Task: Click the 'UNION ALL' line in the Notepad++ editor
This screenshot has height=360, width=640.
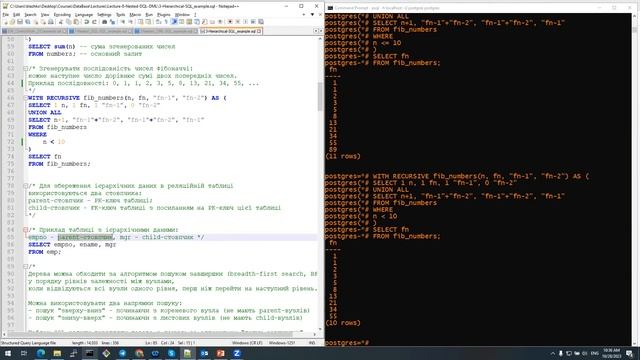Action: [45, 113]
